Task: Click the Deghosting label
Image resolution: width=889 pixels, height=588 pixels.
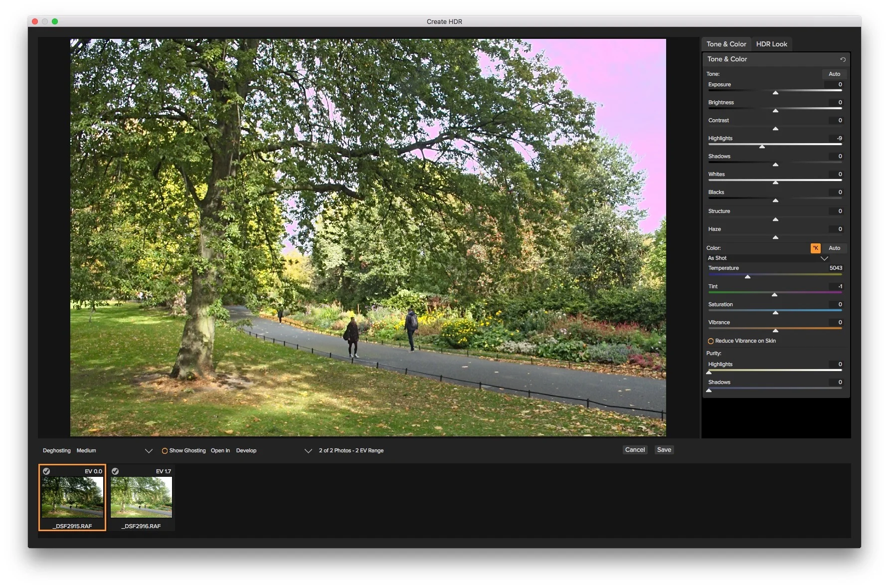Action: (x=56, y=450)
